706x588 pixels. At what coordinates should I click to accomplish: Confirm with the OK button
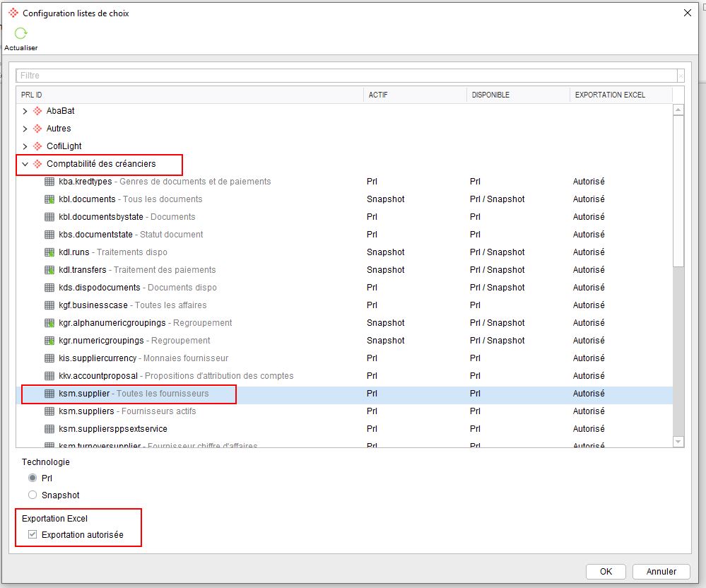(606, 571)
